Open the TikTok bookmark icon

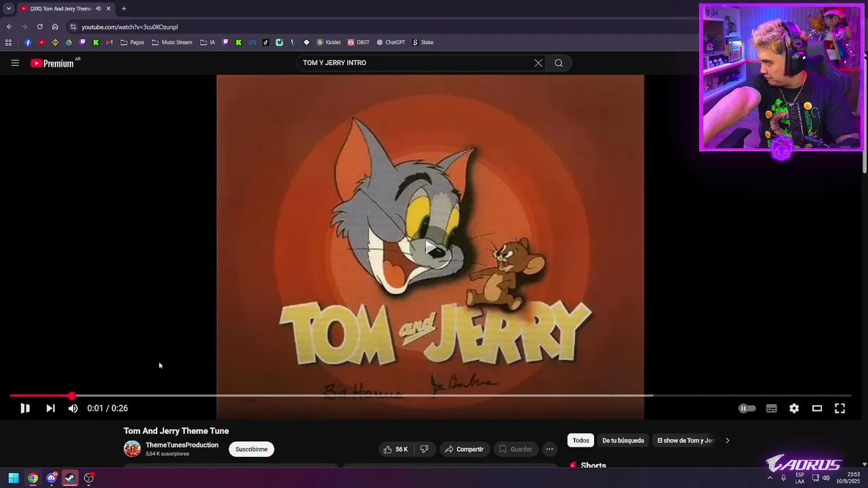pyautogui.click(x=266, y=42)
